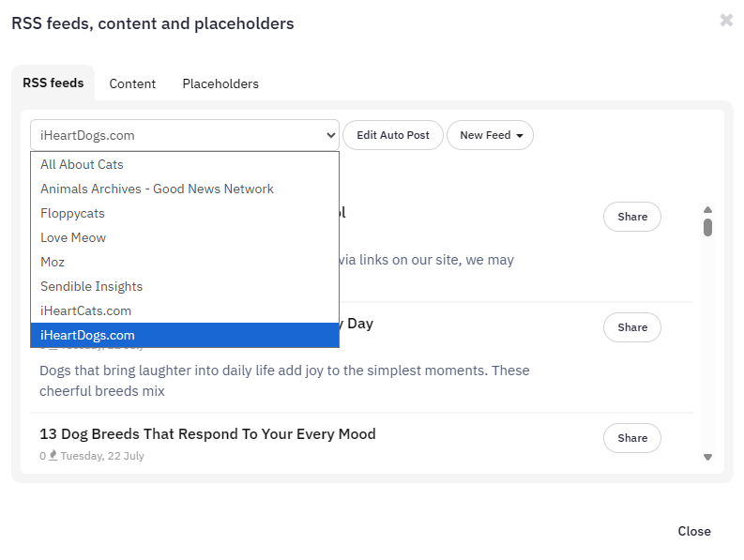
Task: Share the 13 Dog Breeds Mood article
Action: pos(632,438)
